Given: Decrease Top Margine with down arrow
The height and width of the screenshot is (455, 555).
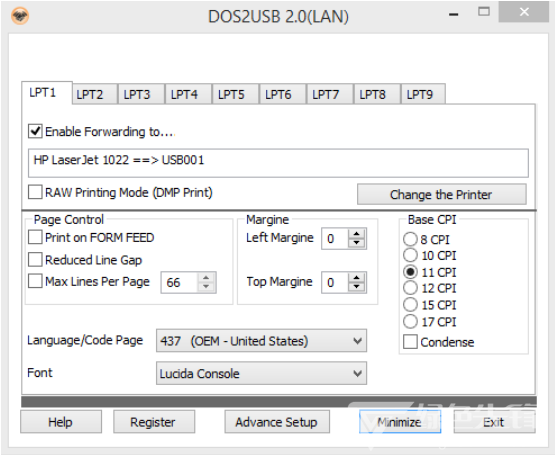Looking at the screenshot, I should (x=356, y=287).
